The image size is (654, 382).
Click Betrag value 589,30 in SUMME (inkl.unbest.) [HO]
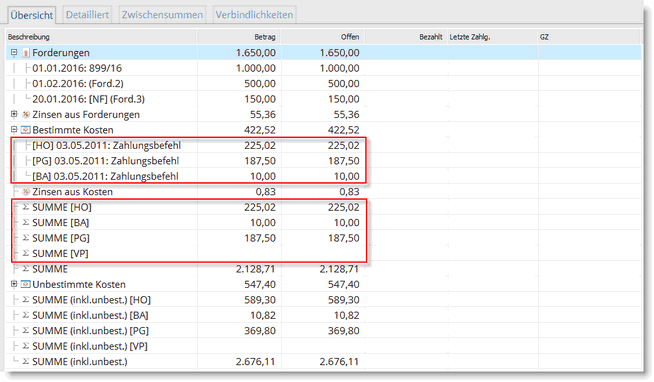pyautogui.click(x=260, y=300)
